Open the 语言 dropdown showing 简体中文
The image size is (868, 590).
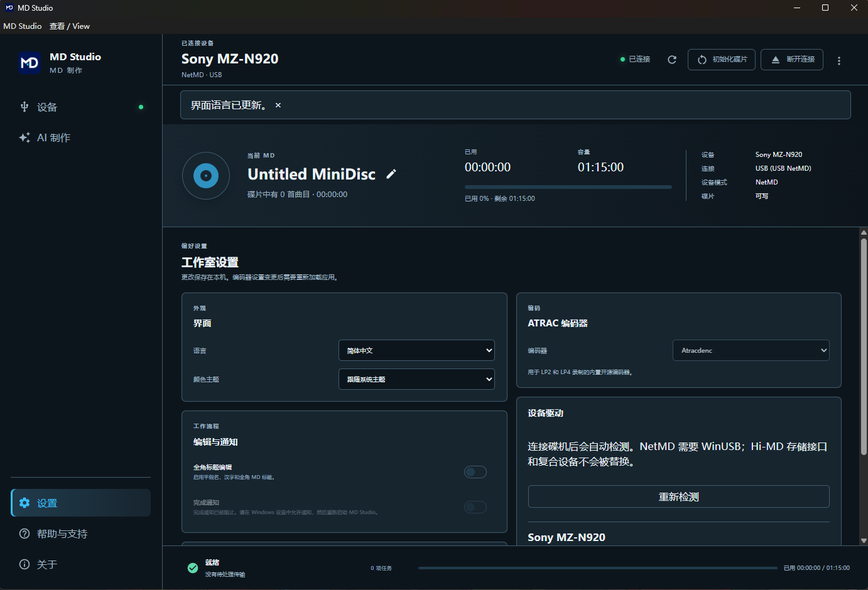tap(416, 350)
